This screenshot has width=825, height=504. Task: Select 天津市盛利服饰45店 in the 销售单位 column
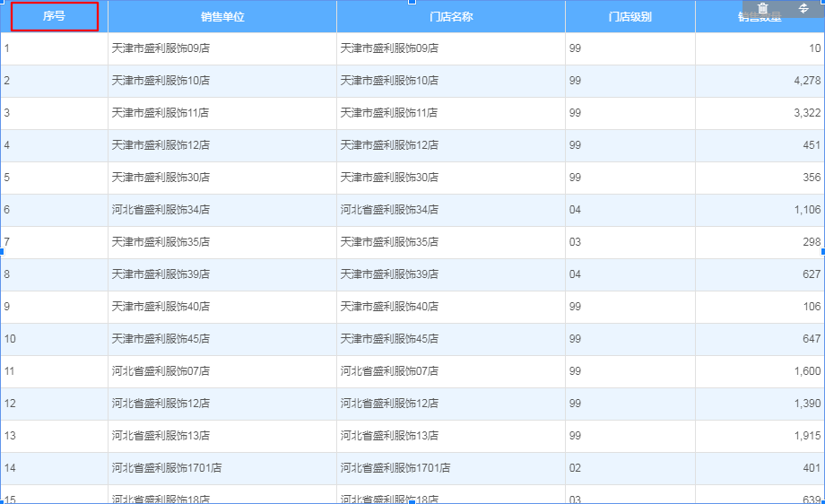(161, 339)
